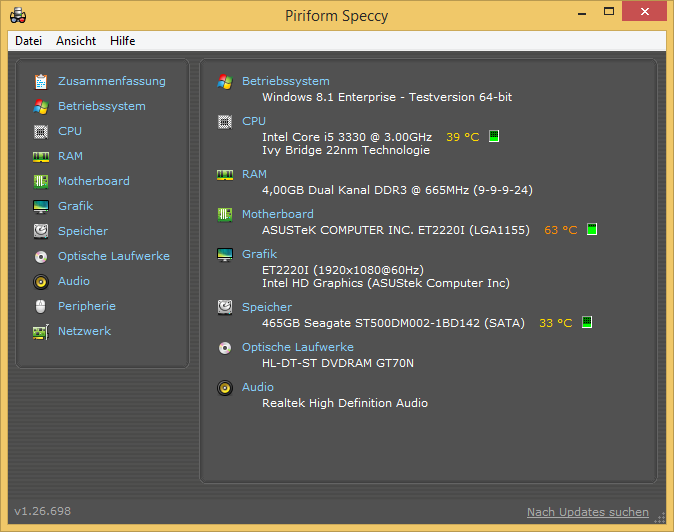The width and height of the screenshot is (674, 532).
Task: Click the Peripherie mouse icon
Action: click(x=41, y=307)
